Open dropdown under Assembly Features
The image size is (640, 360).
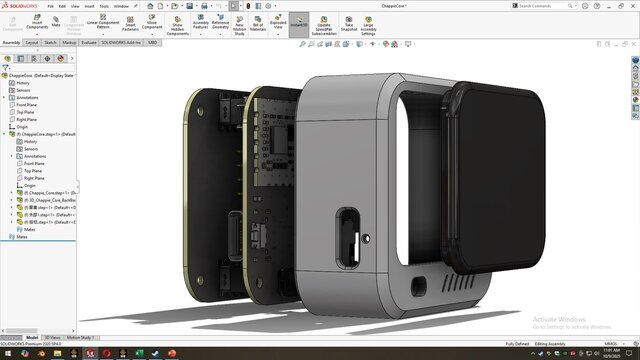[x=200, y=34]
